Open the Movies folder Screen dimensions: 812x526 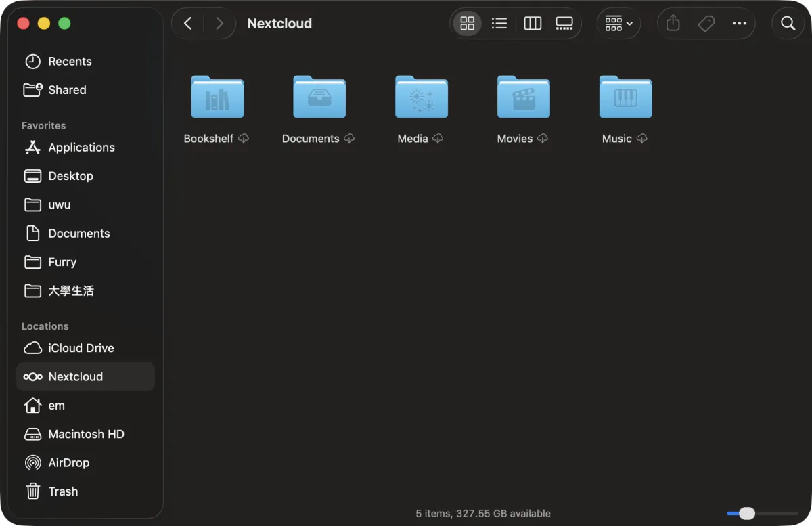[x=523, y=97]
